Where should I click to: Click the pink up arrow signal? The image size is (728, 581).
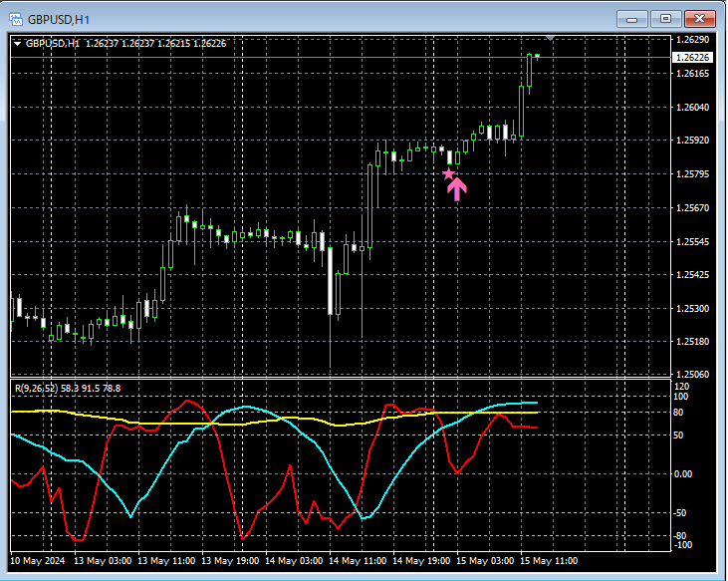click(457, 188)
